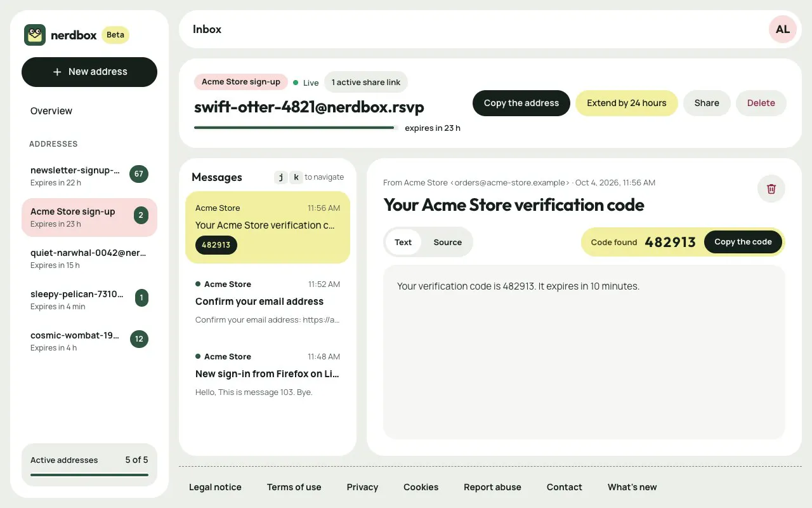Click the 12 badge on cosmic-wombat address
The height and width of the screenshot is (508, 812).
pos(139,339)
